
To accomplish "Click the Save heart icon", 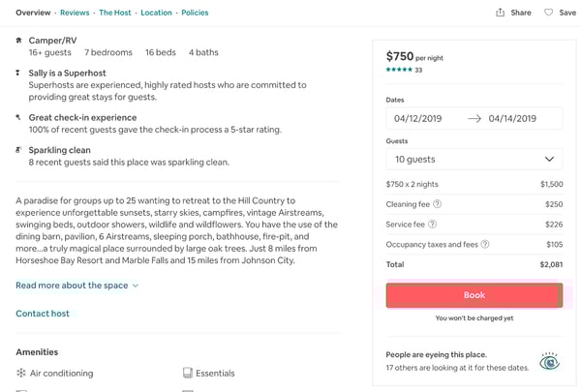I will [x=548, y=13].
